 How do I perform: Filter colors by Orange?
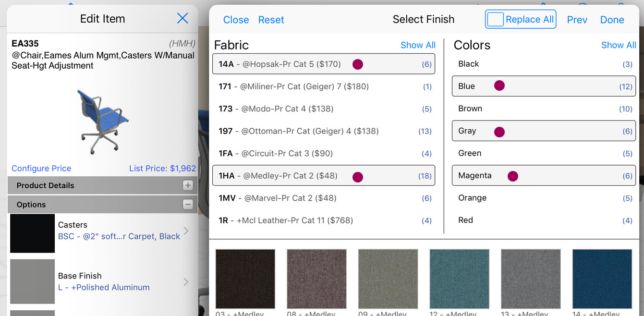[x=544, y=198]
